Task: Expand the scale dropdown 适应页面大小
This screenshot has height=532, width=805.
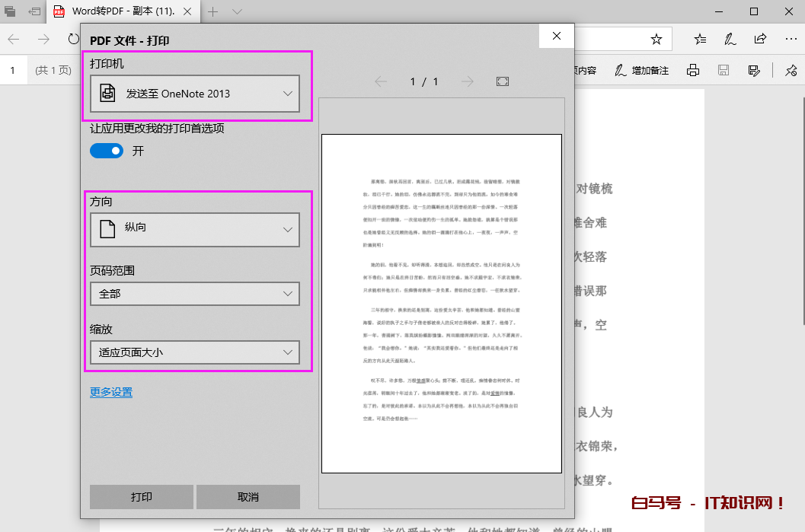Action: (x=195, y=352)
